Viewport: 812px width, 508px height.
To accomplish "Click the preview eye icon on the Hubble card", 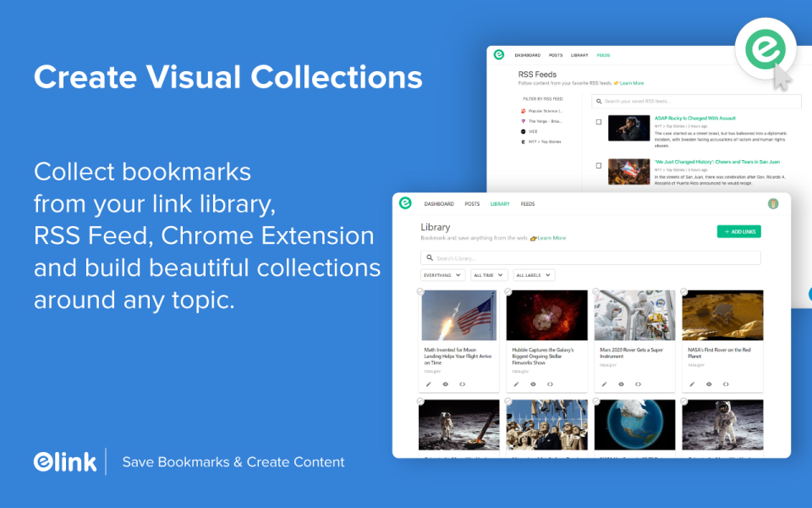I will [x=532, y=383].
